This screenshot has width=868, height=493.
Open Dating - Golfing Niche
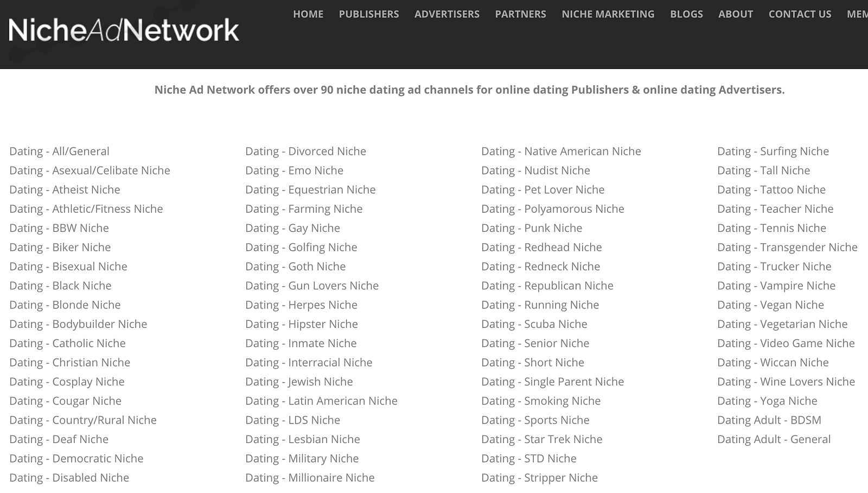coord(301,248)
